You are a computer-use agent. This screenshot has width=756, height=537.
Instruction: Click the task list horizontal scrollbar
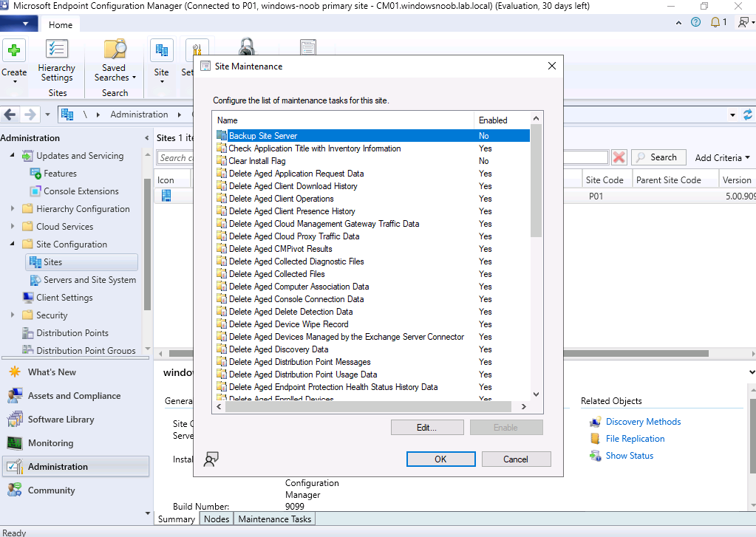(x=368, y=407)
